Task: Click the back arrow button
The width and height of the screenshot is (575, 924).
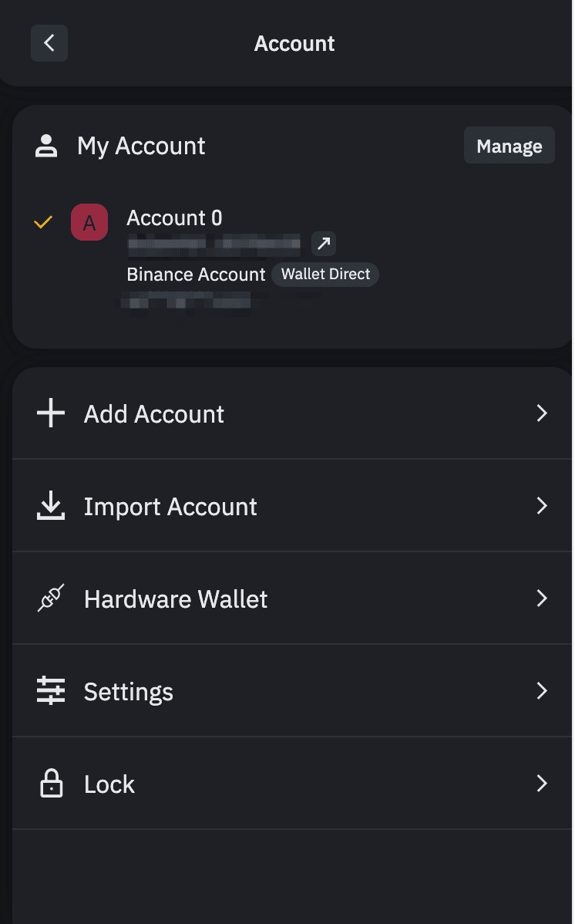Action: (49, 43)
